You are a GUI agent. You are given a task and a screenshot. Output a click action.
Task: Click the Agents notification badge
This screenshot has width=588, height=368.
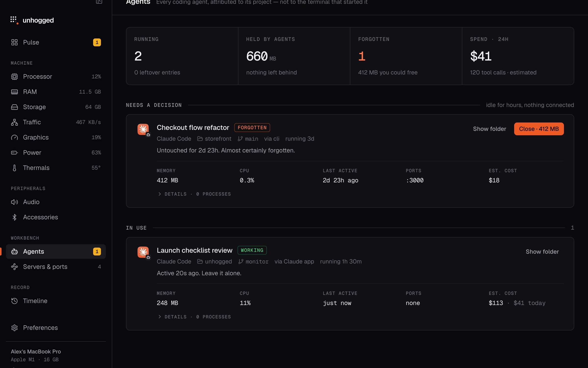point(97,251)
